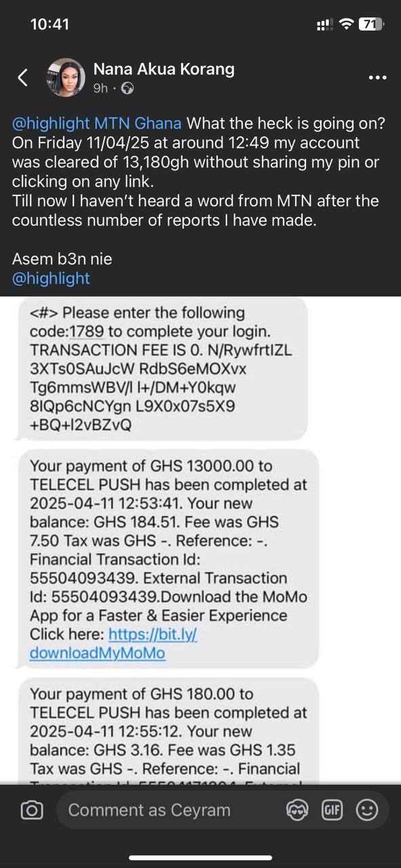Tap the Nana Akua Korang name

tap(164, 68)
